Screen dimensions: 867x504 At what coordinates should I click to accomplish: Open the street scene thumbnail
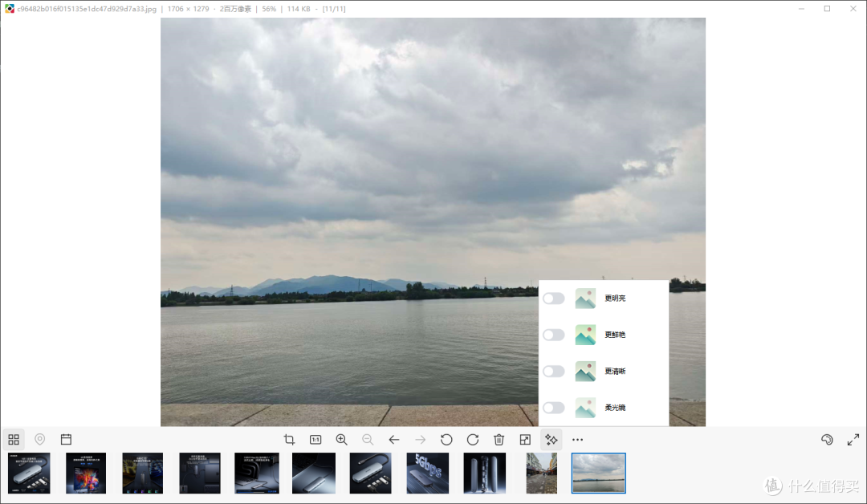click(x=542, y=473)
